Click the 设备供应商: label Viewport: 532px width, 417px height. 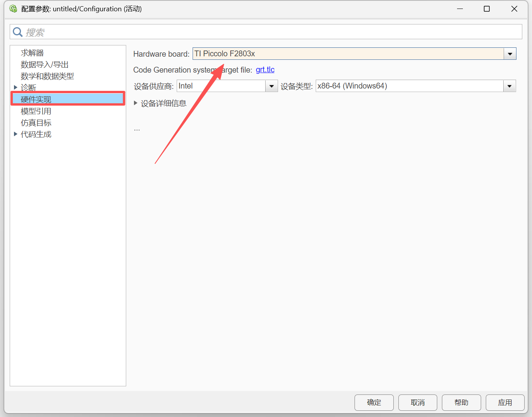[154, 86]
